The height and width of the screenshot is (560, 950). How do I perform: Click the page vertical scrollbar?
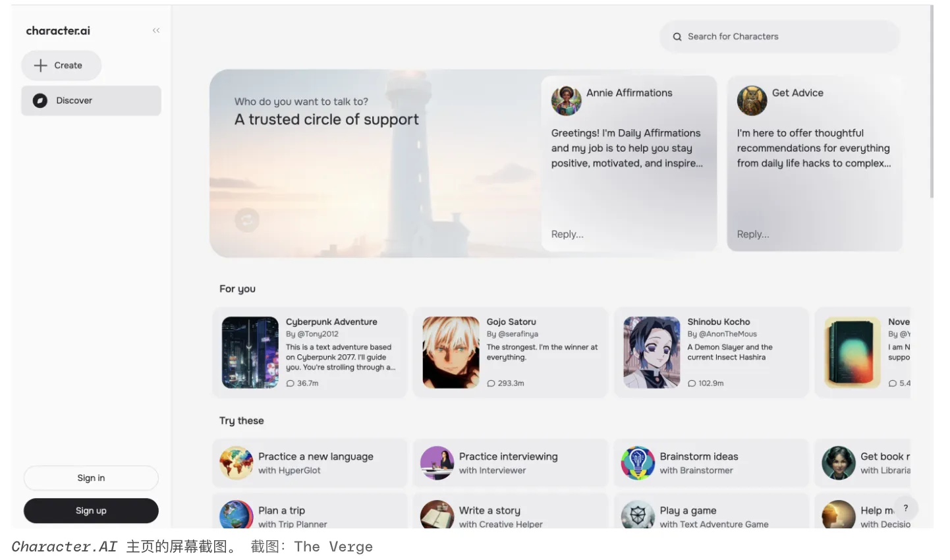pos(931,101)
